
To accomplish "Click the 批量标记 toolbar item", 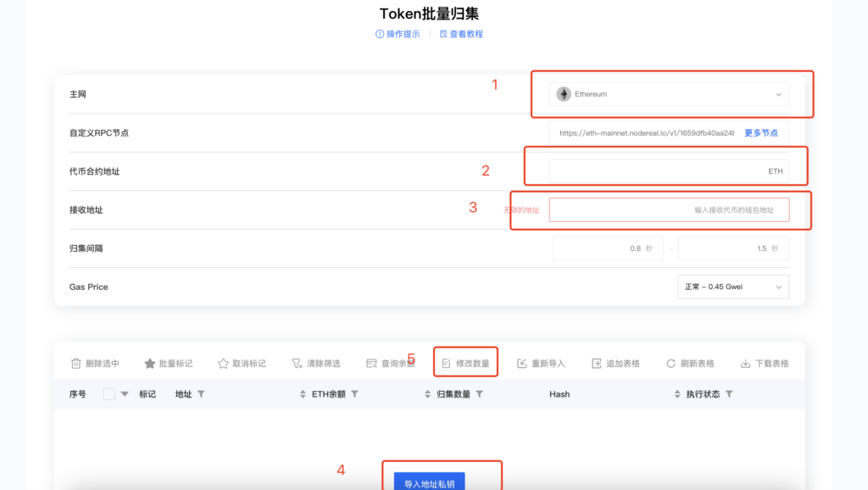I will pos(168,363).
